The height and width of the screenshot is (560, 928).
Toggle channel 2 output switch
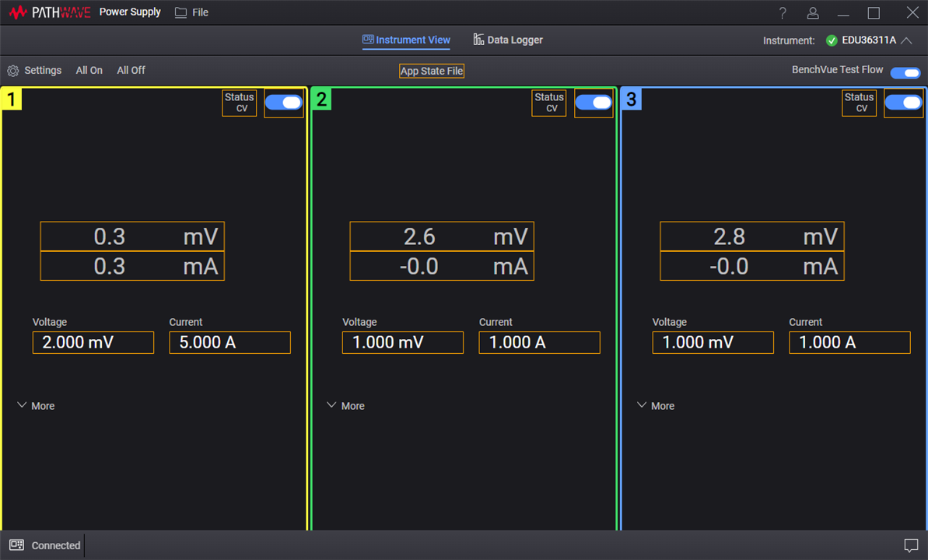(594, 103)
